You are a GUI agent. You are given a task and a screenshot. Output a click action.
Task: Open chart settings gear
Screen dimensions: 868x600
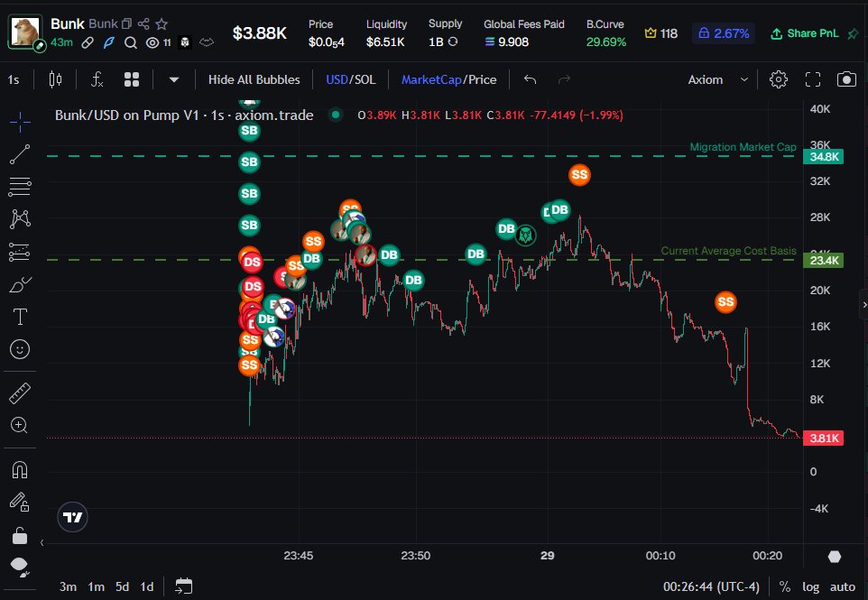[779, 79]
